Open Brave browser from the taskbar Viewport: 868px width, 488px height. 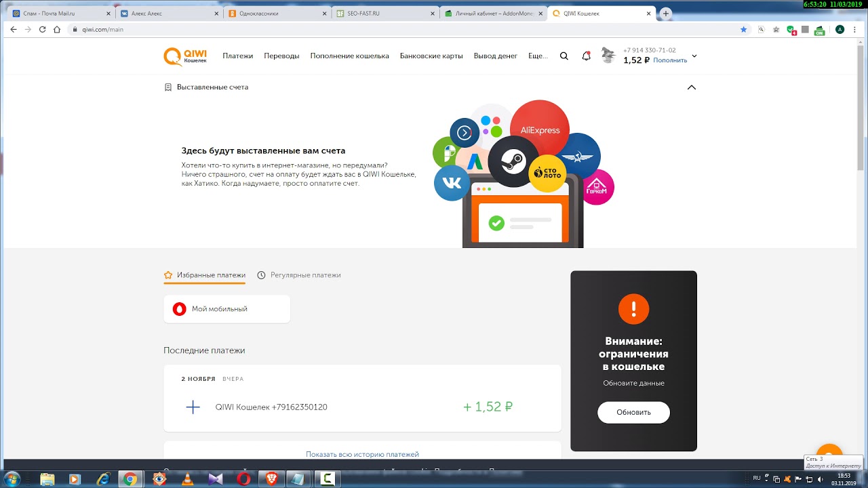click(x=271, y=479)
